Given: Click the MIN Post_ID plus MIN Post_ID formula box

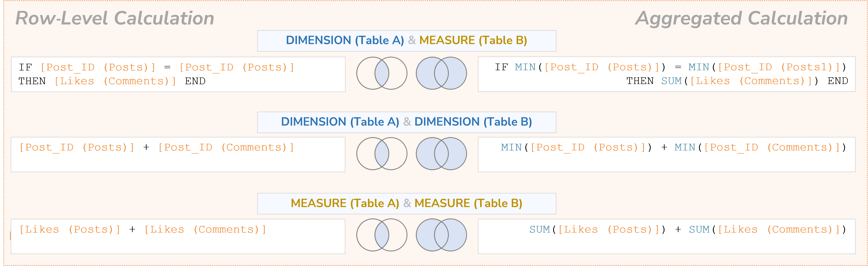Looking at the screenshot, I should pyautogui.click(x=667, y=154).
